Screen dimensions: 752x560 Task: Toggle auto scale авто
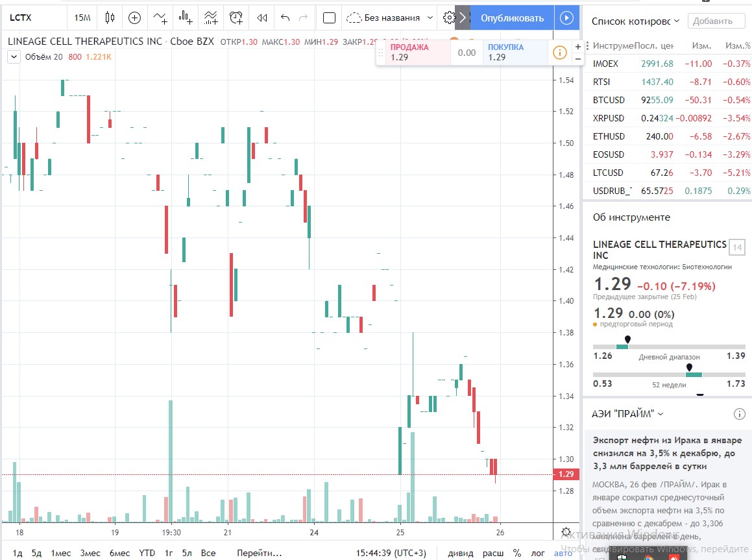click(x=563, y=553)
